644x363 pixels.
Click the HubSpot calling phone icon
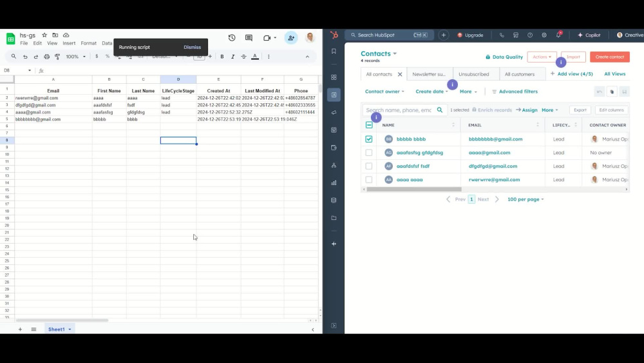pos(502,35)
